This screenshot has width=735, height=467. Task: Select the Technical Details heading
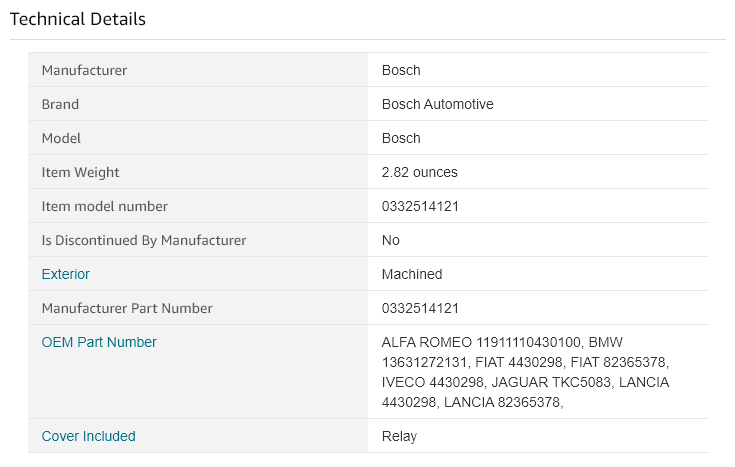(78, 19)
